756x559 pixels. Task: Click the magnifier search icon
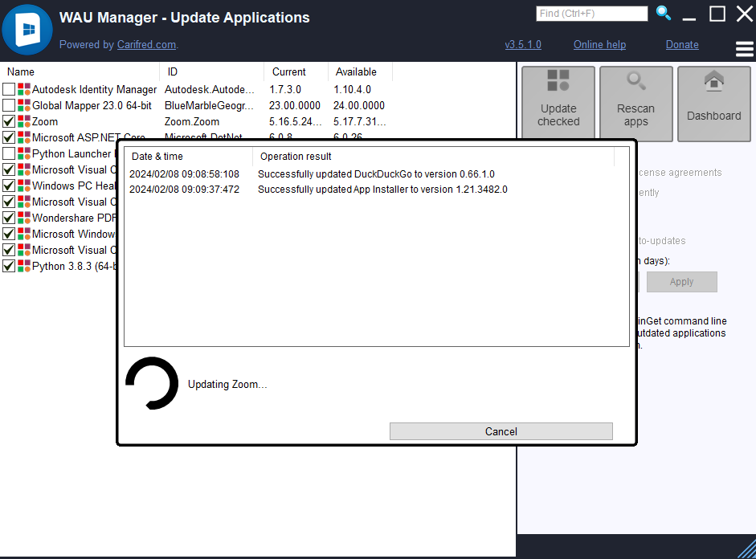664,13
